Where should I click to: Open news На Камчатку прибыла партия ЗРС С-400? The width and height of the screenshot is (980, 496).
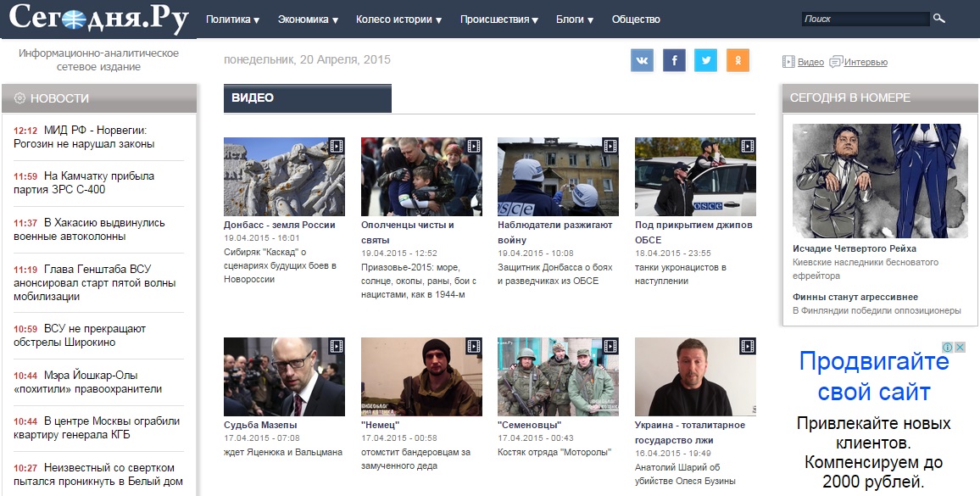[x=84, y=182]
